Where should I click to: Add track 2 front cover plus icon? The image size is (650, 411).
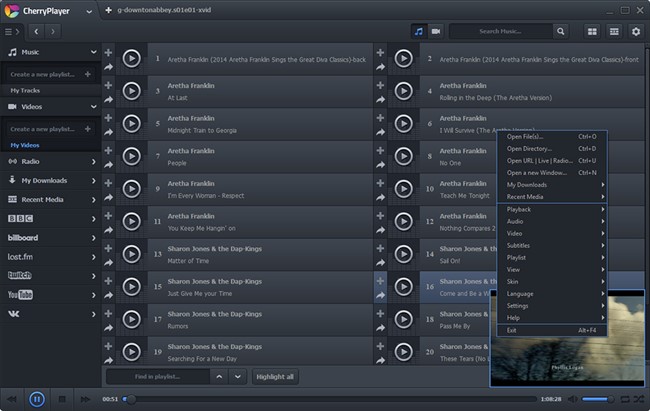[380, 53]
